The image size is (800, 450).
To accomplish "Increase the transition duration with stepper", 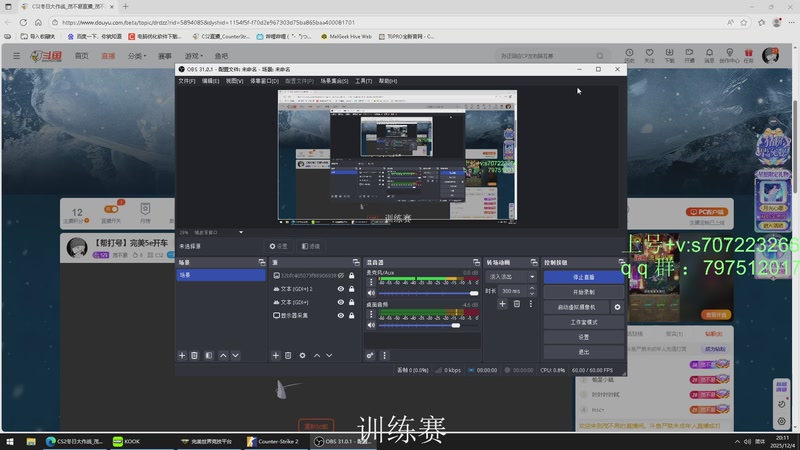I will point(532,288).
